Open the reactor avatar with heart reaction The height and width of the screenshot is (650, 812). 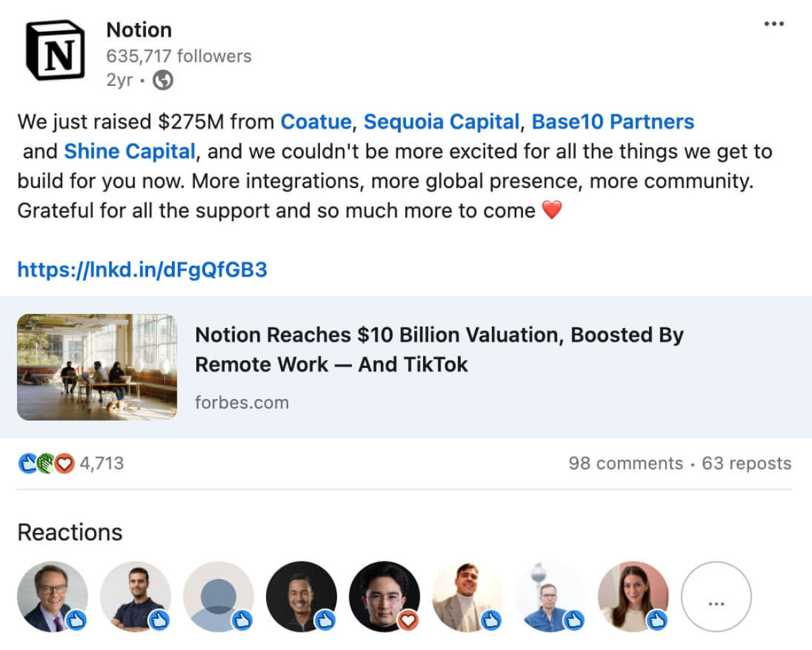pos(384,596)
